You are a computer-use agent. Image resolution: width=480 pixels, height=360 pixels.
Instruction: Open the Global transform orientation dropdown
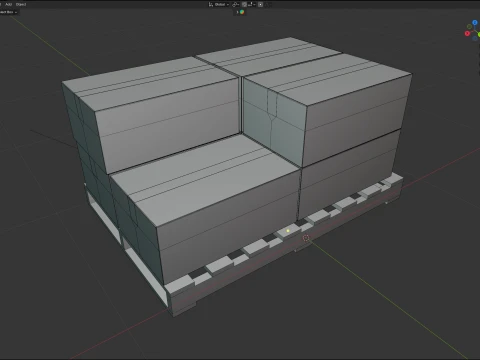tap(222, 4)
